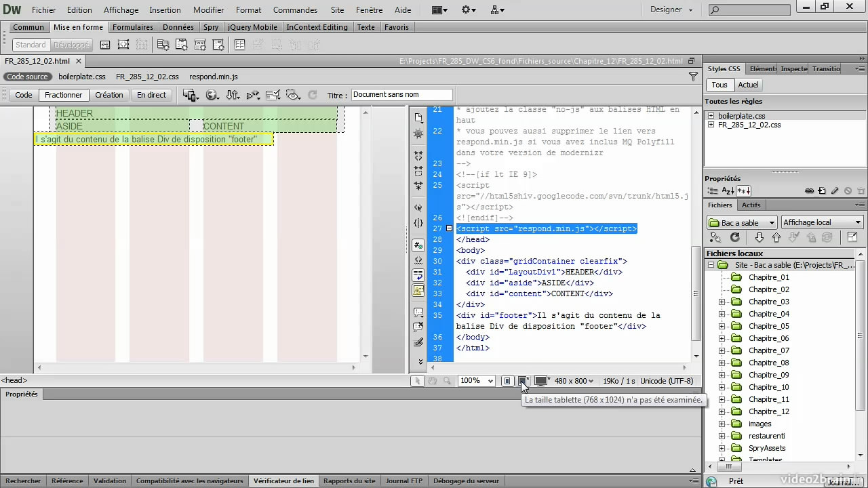Open related file FR_285_12_02.css
Image resolution: width=868 pixels, height=488 pixels.
(147, 77)
